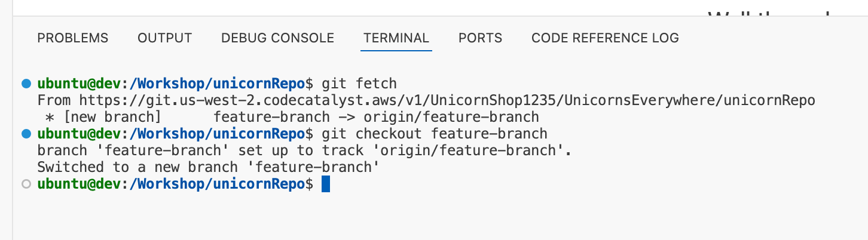Click /Workshop/unicornRepo path in first prompt

click(217, 83)
